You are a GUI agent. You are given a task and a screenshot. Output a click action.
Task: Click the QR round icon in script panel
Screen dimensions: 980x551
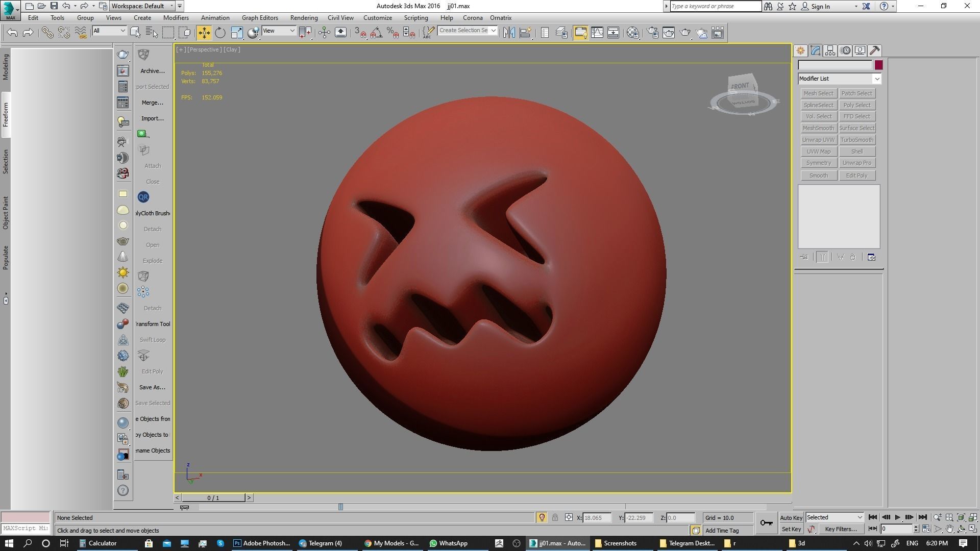tap(143, 197)
